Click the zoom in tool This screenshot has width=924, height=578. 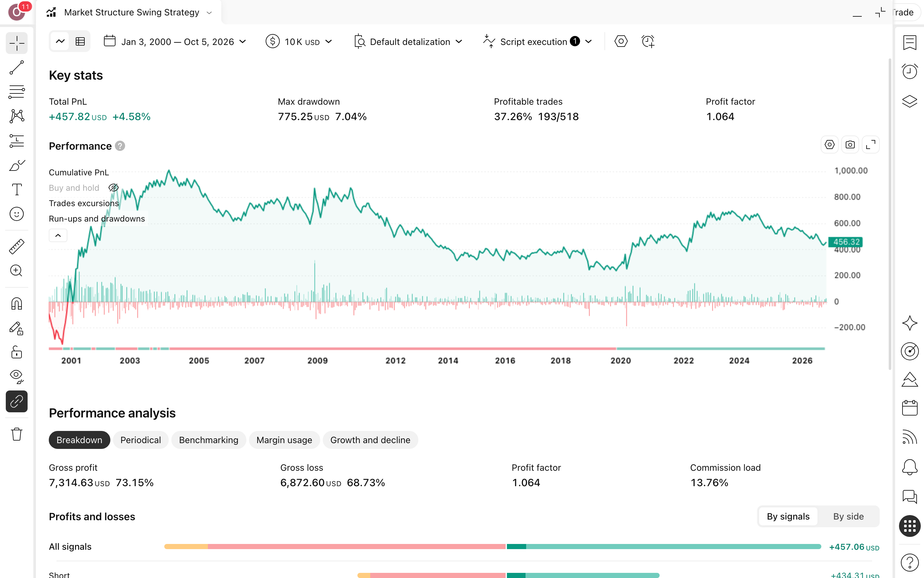[x=17, y=271]
